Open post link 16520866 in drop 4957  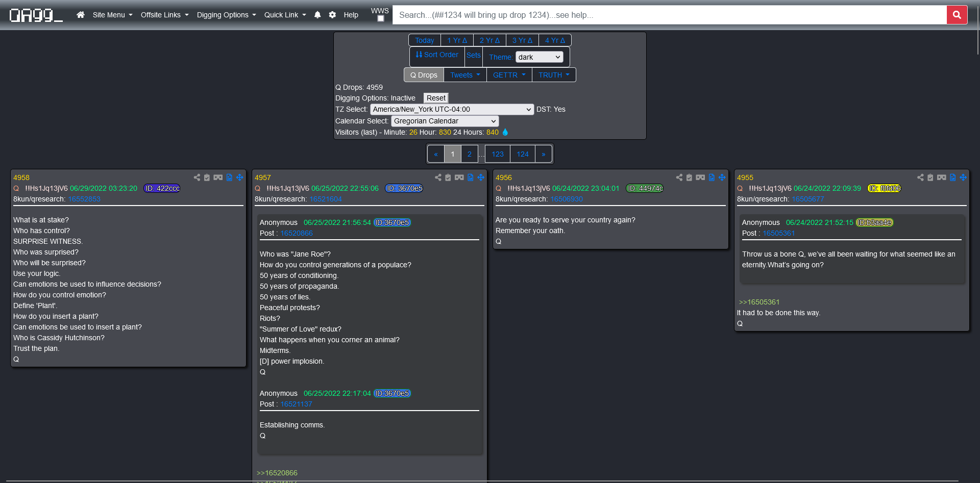coord(297,233)
